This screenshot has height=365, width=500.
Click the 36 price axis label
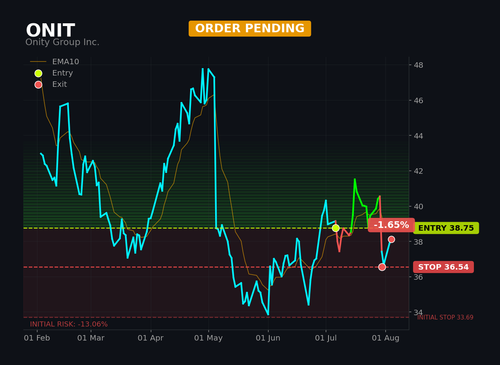coord(418,277)
